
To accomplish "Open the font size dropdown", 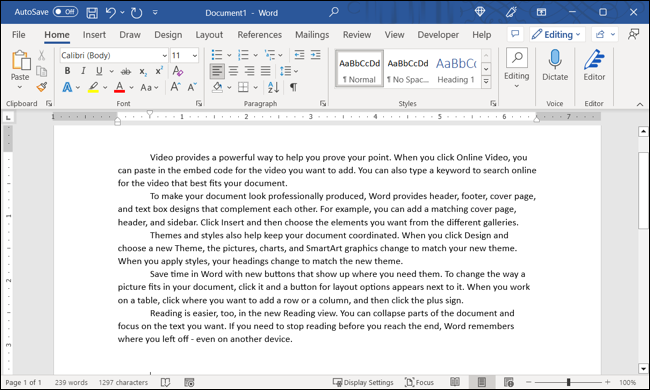I will pyautogui.click(x=194, y=56).
